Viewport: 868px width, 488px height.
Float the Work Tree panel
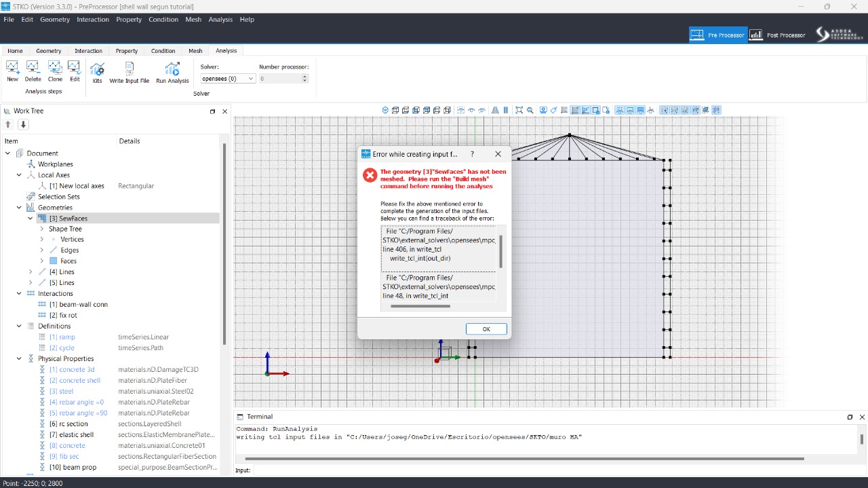[212, 111]
